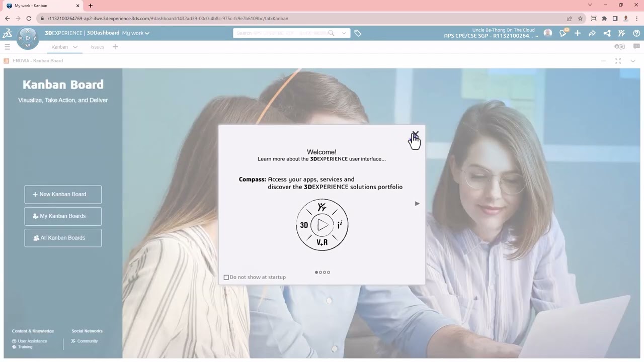This screenshot has width=644, height=362.
Task: Click the 3DS logo in the top bar
Action: [7, 33]
